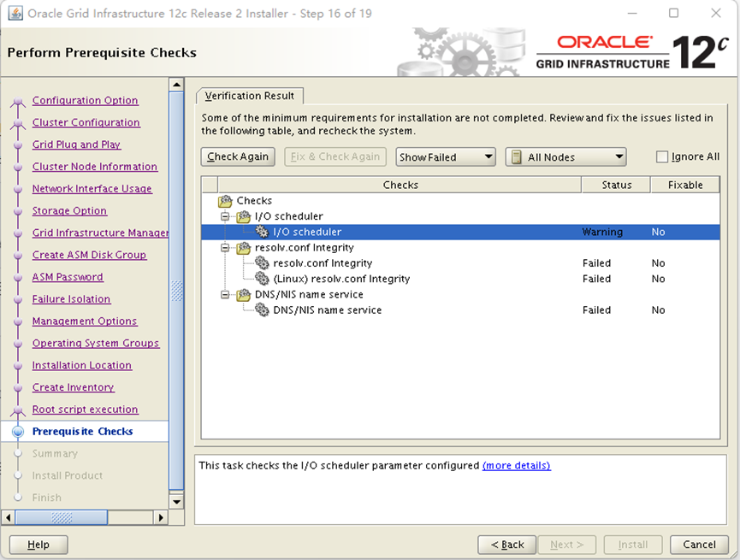This screenshot has width=740, height=560.
Task: Click the Prerequisite Checks current step bullet
Action: click(x=18, y=431)
